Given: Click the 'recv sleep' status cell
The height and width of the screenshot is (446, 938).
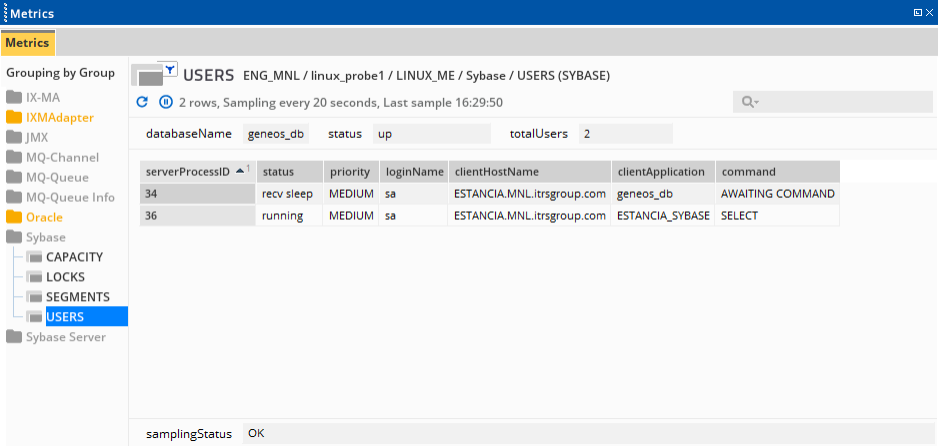Looking at the screenshot, I should [290, 194].
